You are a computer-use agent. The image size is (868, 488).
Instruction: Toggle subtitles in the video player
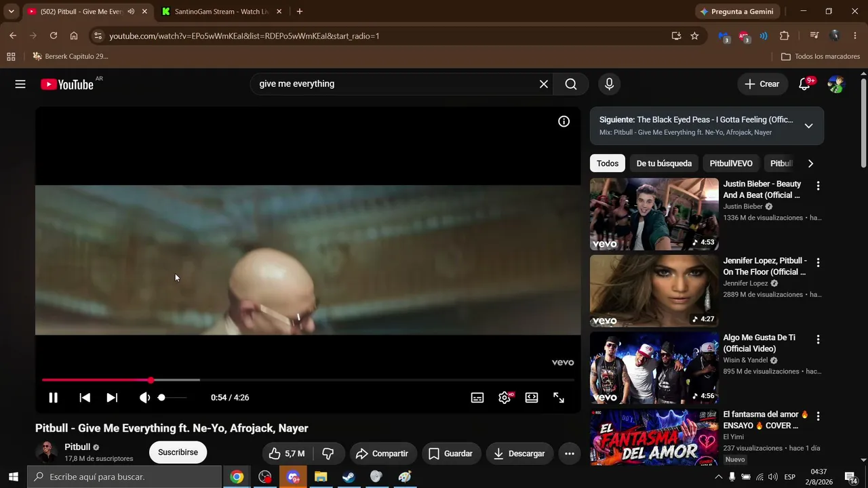477,398
